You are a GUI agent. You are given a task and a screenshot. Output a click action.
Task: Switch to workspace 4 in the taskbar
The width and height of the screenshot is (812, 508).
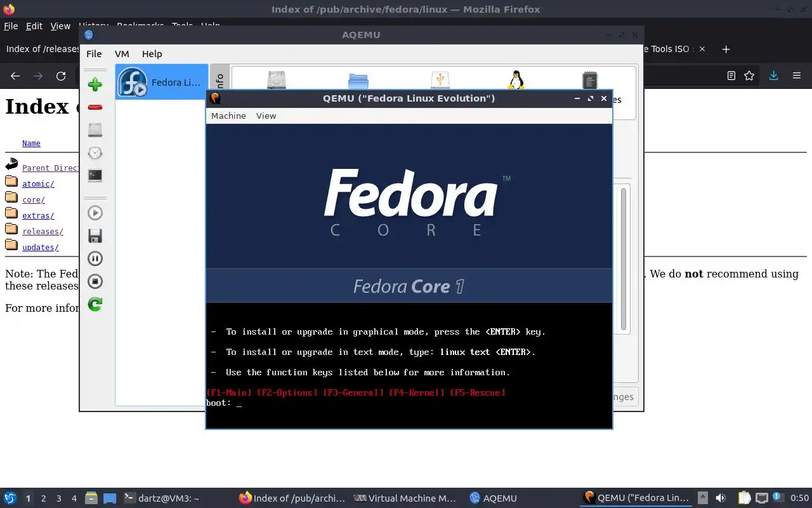click(x=74, y=498)
